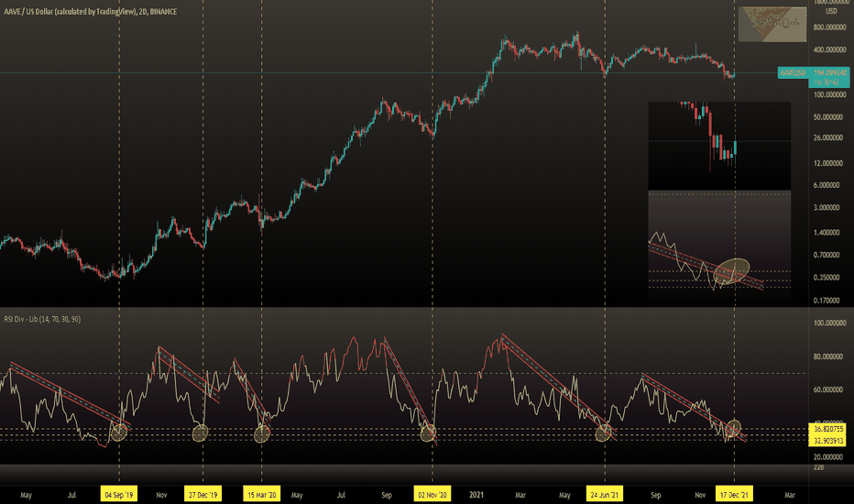
Task: Open the 'RSI Div - Lib (14, 70, 30, 90)' indicator legend
Action: tap(42, 319)
